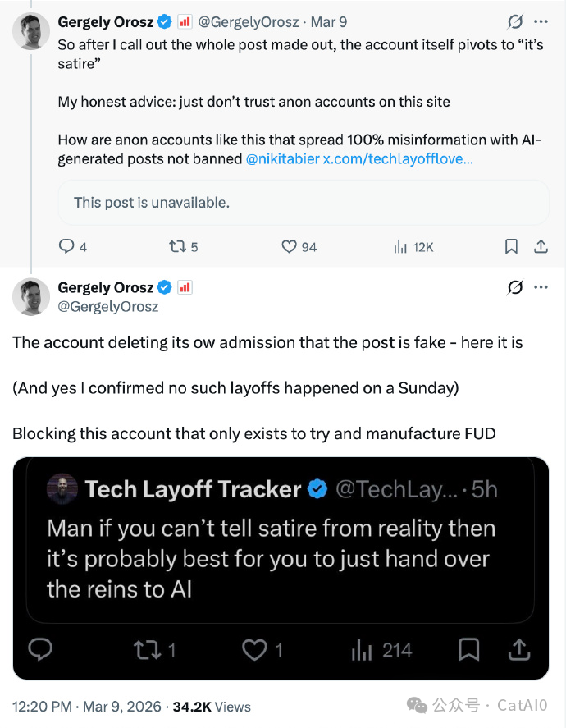Image resolution: width=566 pixels, height=728 pixels.
Task: Open the Tech Layoff Tracker screenshot image
Action: [x=281, y=568]
